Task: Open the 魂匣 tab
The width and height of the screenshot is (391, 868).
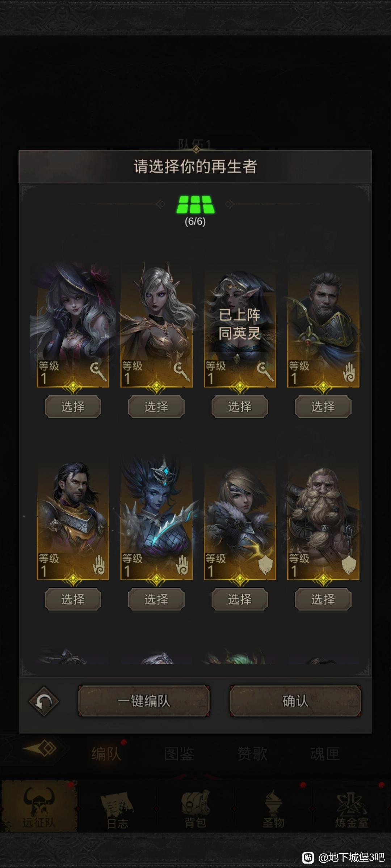Action: click(x=325, y=754)
